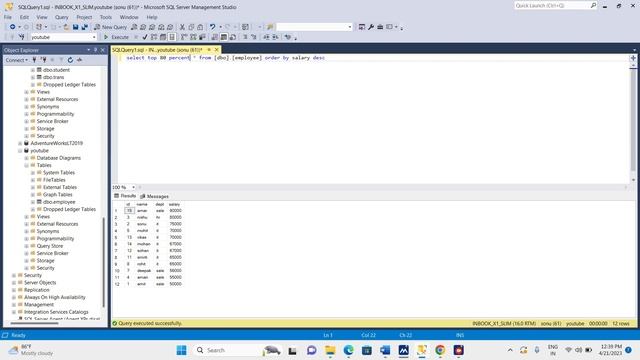This screenshot has width=640, height=360.
Task: Toggle IntelliSense enabled button
Action: tap(172, 37)
